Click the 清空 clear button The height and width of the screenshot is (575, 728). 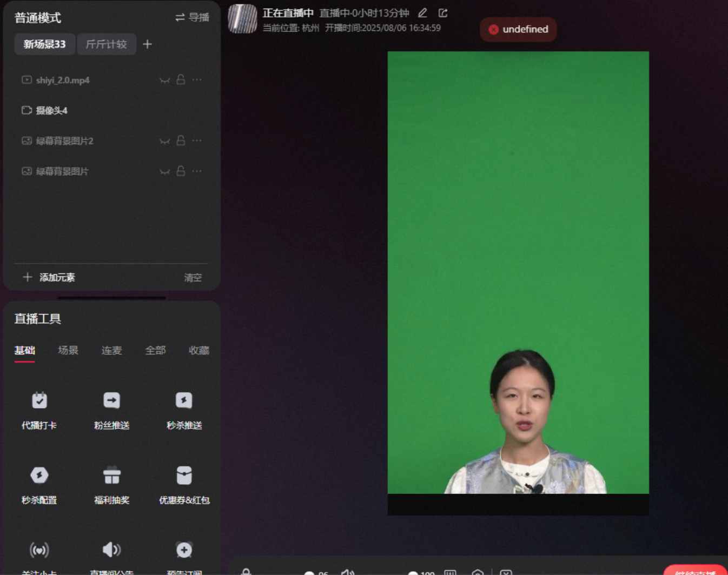pyautogui.click(x=193, y=277)
